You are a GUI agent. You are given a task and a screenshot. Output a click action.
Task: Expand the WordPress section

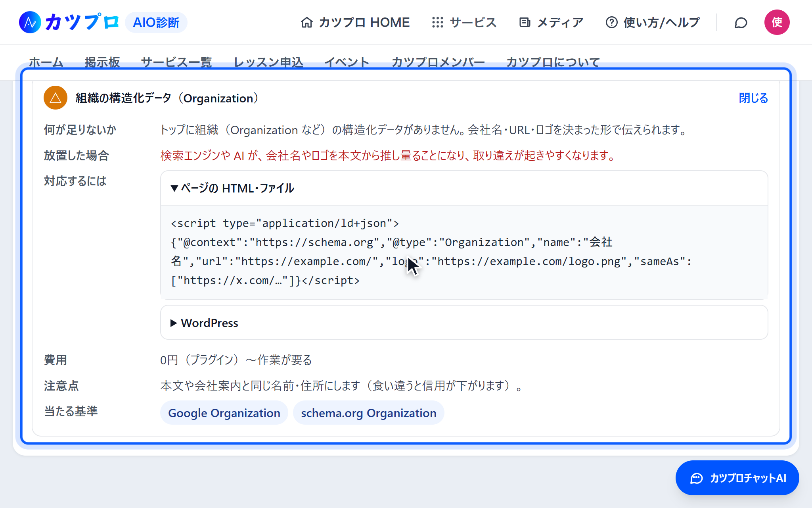(464, 323)
